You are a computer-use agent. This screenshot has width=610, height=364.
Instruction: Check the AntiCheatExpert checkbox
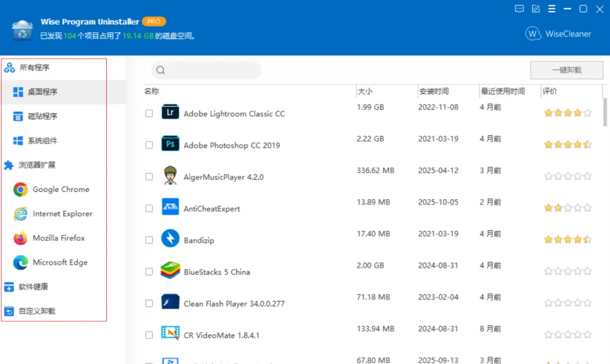149,208
